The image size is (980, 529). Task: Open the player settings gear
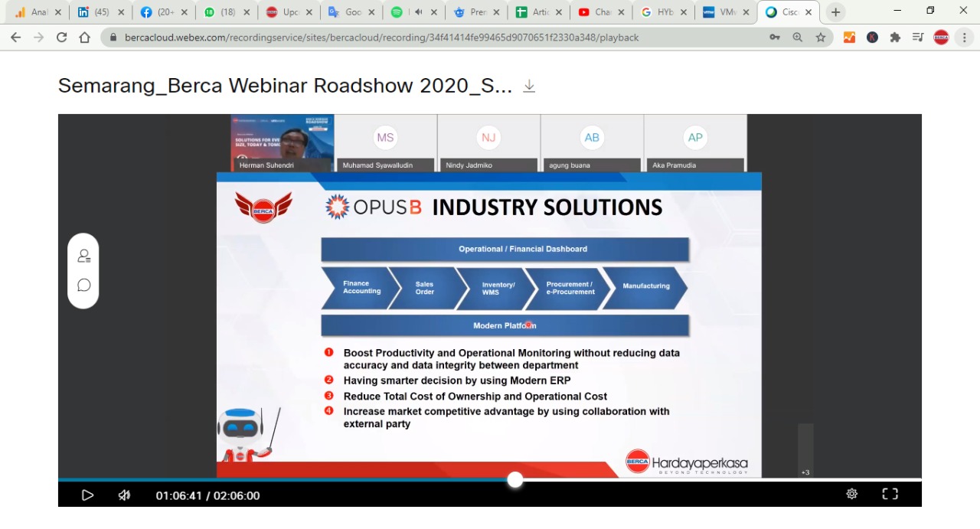(x=851, y=494)
